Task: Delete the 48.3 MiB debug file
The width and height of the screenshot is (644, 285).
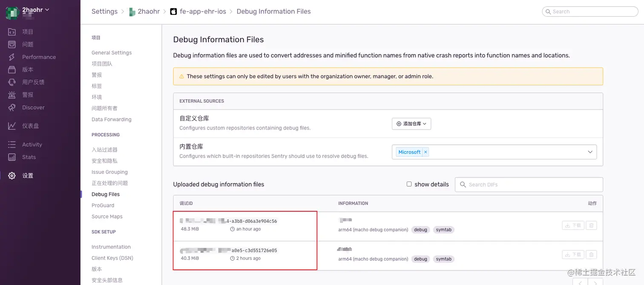Action: click(591, 225)
